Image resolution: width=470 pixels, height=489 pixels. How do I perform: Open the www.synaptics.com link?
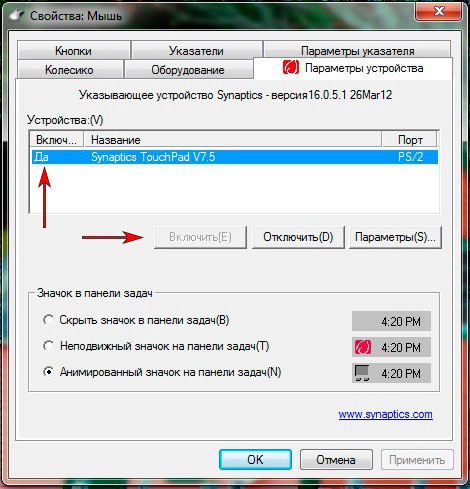[x=386, y=414]
